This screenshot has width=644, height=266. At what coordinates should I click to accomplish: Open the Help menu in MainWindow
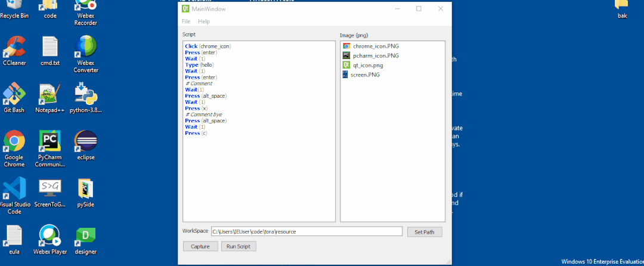204,21
